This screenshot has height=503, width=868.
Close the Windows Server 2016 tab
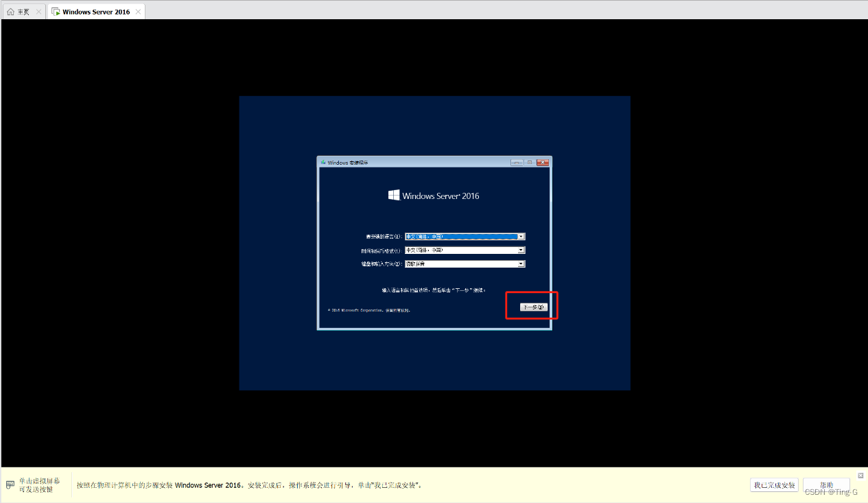coord(137,11)
